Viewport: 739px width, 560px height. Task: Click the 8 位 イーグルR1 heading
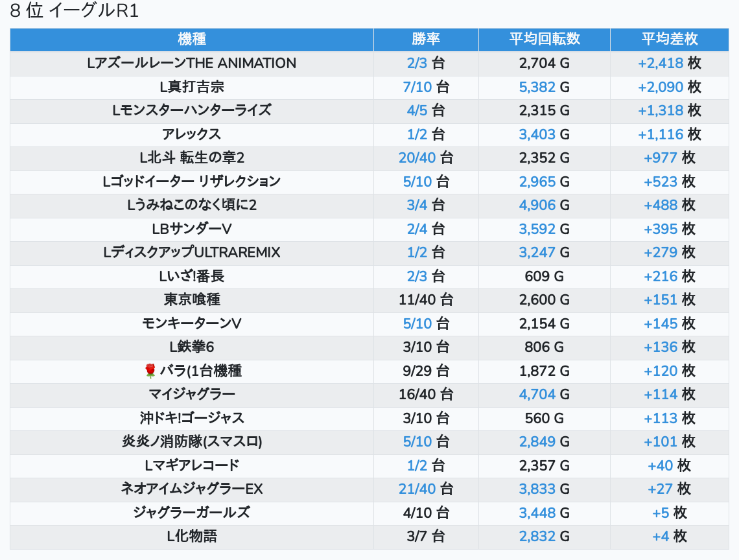click(x=75, y=12)
